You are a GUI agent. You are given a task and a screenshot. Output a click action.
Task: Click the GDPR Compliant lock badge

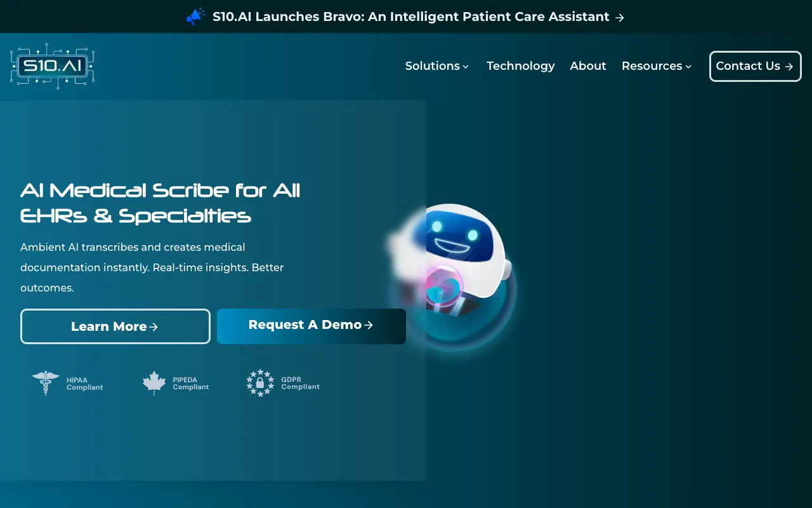259,382
